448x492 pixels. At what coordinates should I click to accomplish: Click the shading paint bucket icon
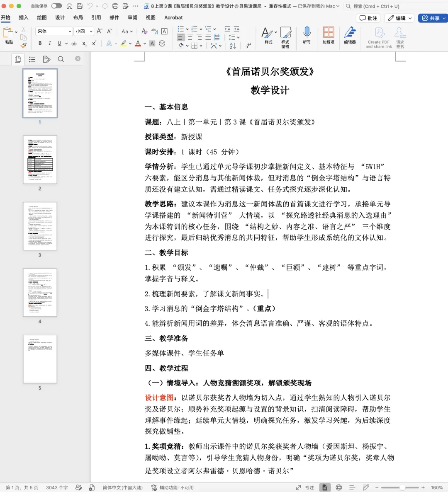pos(181,46)
